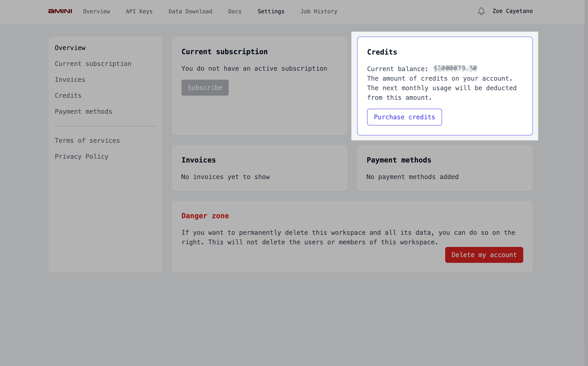
Task: Open Job History page
Action: click(x=318, y=11)
